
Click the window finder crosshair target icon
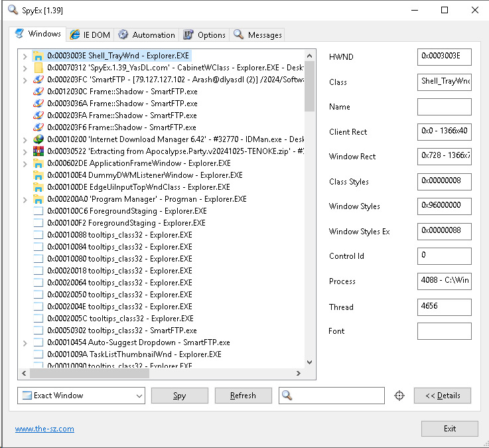pos(399,396)
